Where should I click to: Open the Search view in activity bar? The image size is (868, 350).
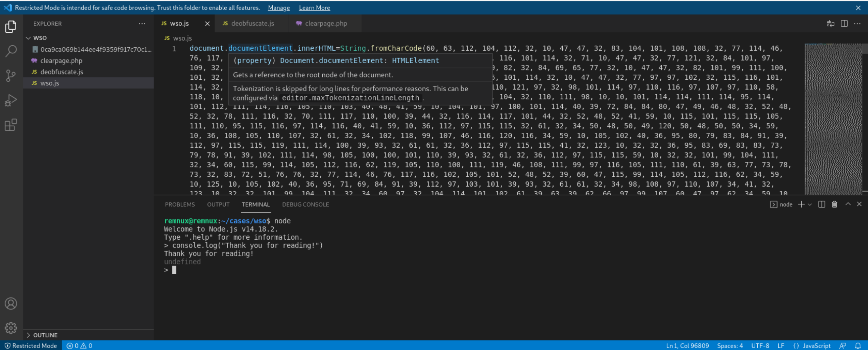coord(11,50)
